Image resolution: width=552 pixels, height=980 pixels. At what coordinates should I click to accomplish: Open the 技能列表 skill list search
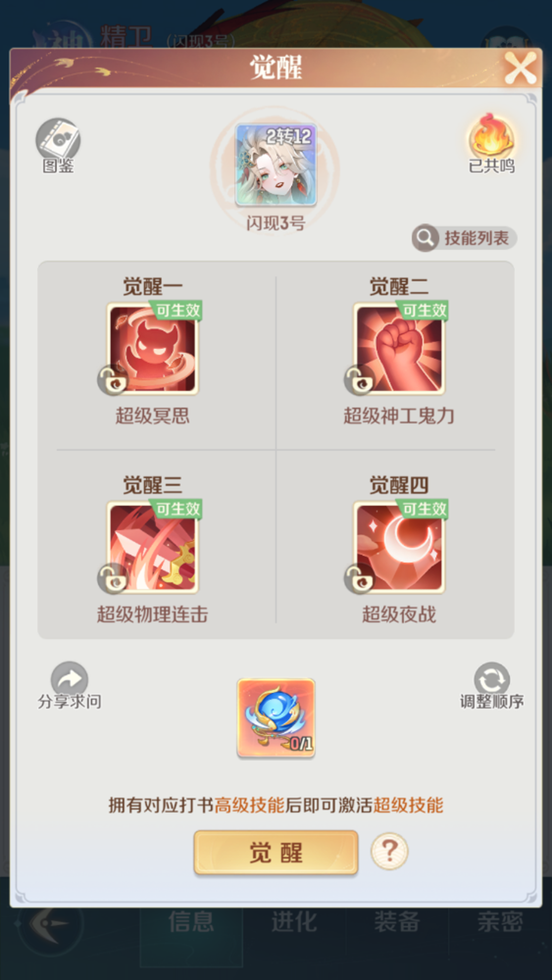pyautogui.click(x=464, y=238)
